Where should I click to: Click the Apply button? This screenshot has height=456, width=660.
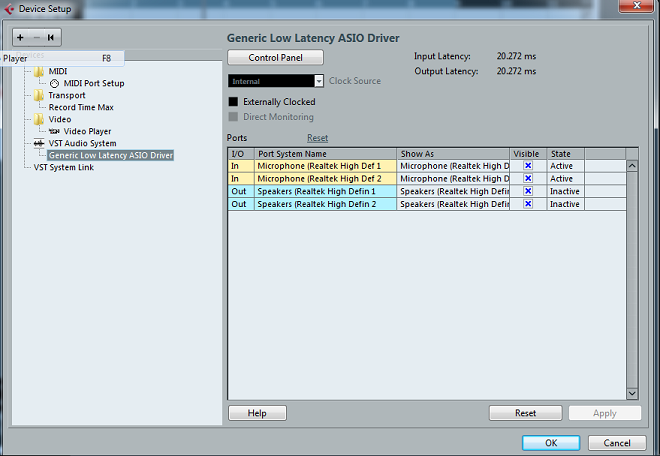[x=605, y=413]
